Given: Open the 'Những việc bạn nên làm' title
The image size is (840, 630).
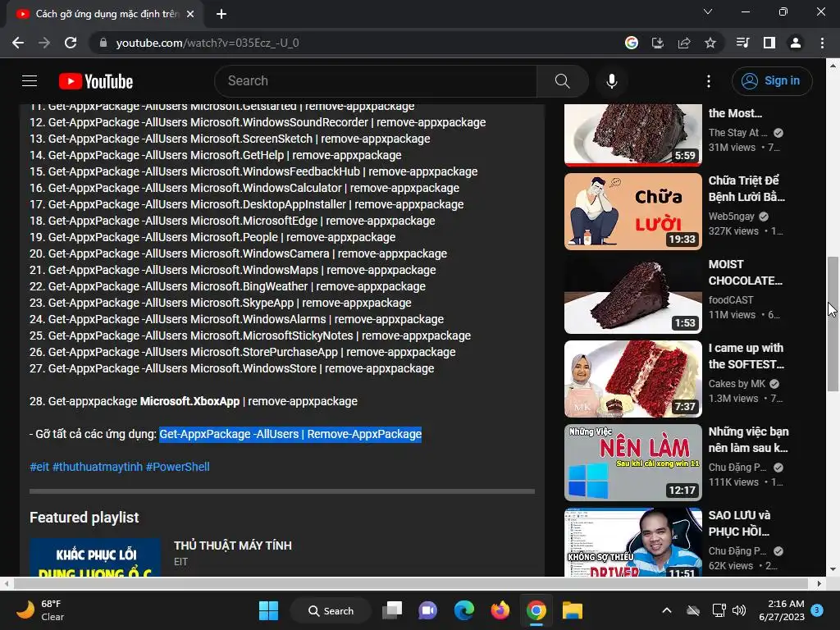Looking at the screenshot, I should (748, 440).
